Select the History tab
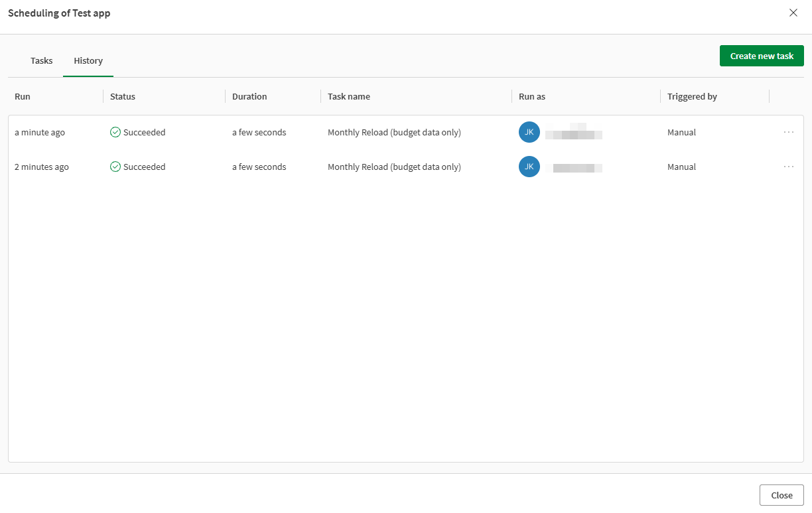 (x=88, y=60)
